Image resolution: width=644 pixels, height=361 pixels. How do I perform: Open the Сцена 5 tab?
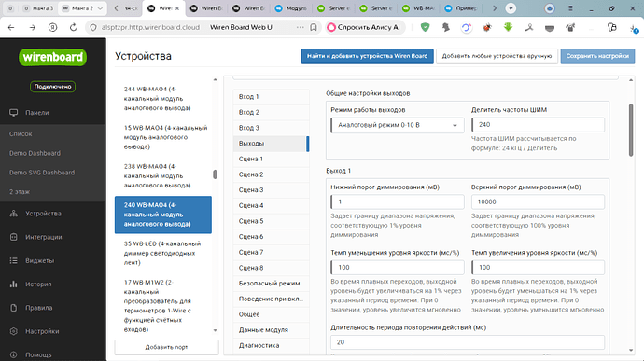point(271,221)
